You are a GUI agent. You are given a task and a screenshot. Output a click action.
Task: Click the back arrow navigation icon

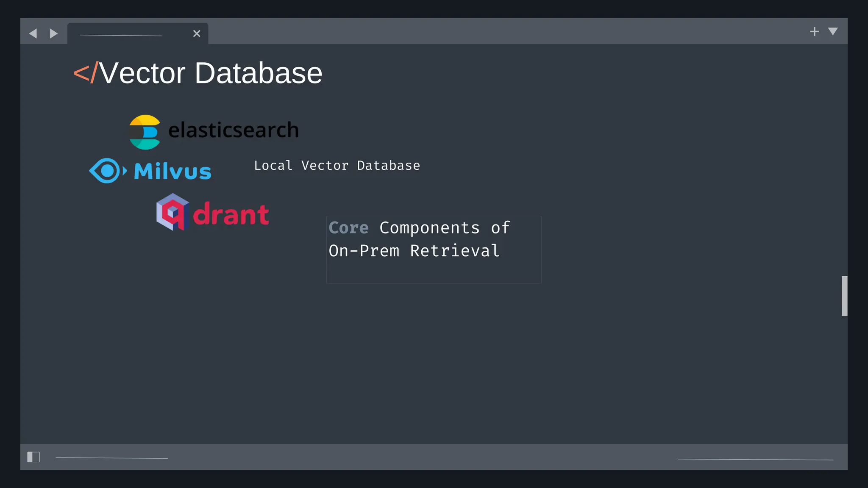[x=33, y=33]
